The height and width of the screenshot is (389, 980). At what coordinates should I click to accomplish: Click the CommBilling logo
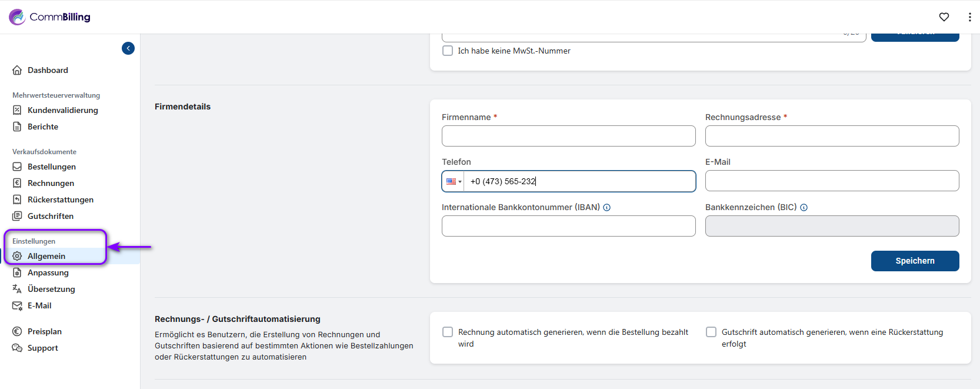click(x=50, y=17)
